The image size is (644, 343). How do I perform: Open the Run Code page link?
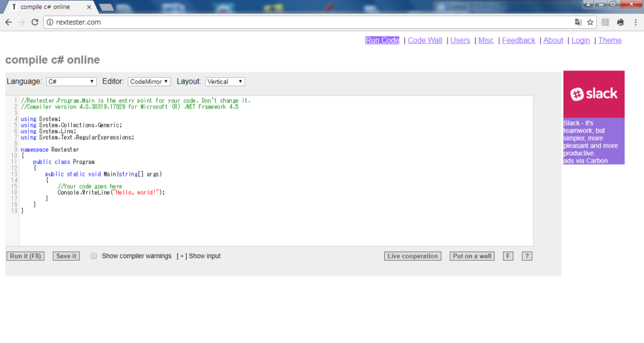(382, 40)
